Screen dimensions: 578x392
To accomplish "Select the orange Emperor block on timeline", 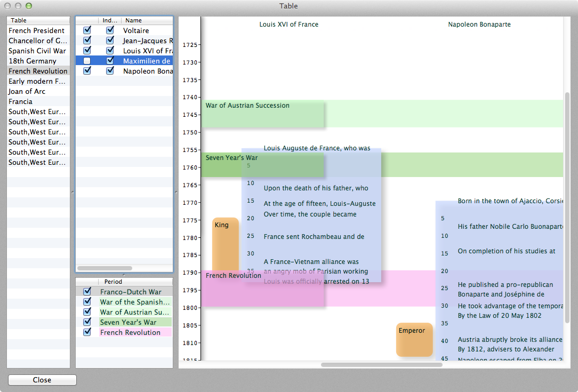I will coord(414,339).
